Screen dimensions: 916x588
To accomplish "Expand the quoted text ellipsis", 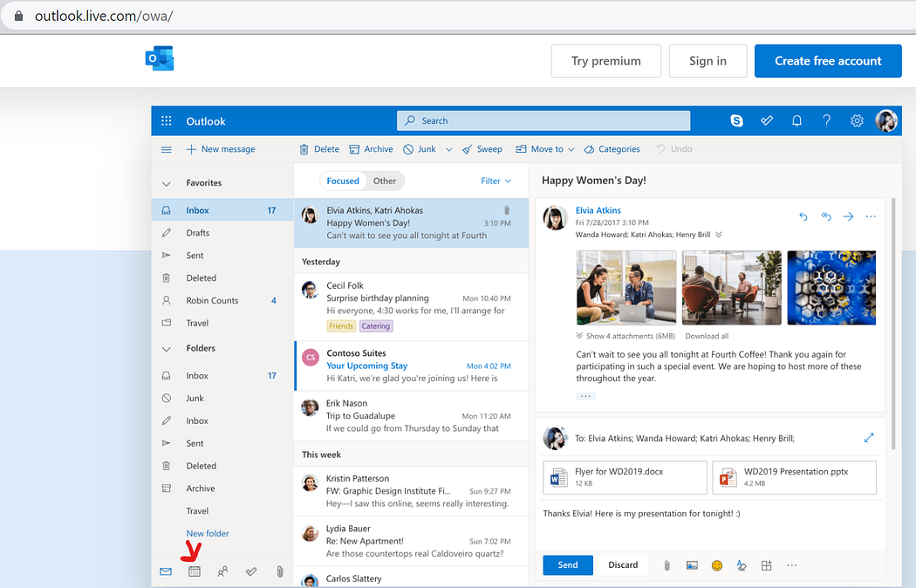I will 585,396.
